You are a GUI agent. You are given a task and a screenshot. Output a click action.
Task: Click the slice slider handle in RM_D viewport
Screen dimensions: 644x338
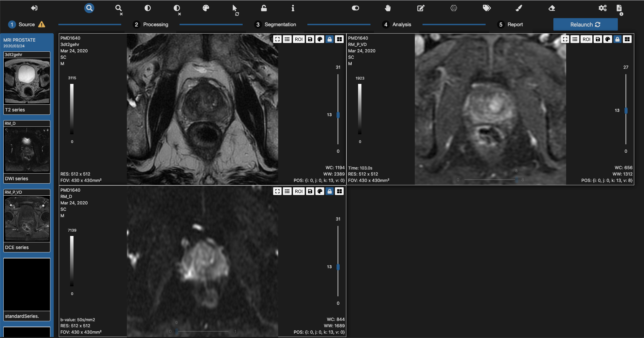(x=338, y=267)
